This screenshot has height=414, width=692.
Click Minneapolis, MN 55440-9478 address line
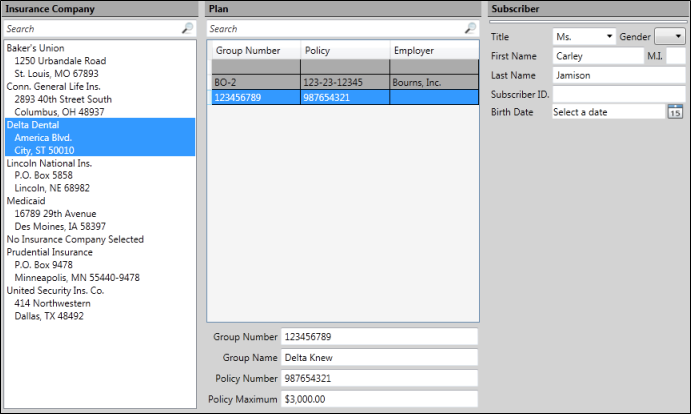(x=77, y=278)
